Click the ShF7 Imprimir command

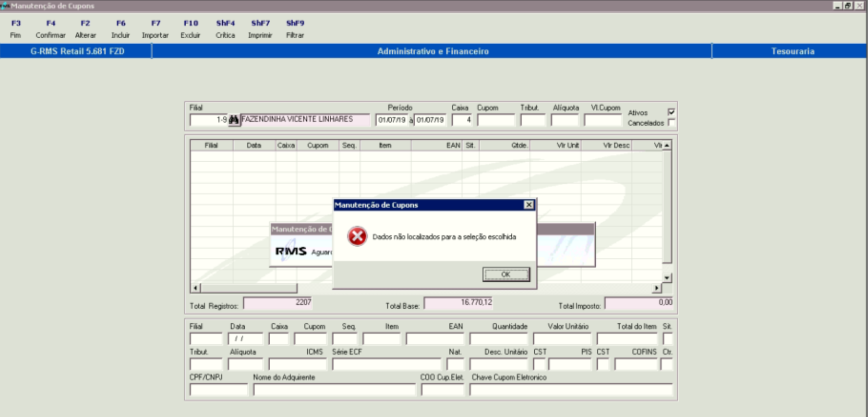click(x=260, y=29)
